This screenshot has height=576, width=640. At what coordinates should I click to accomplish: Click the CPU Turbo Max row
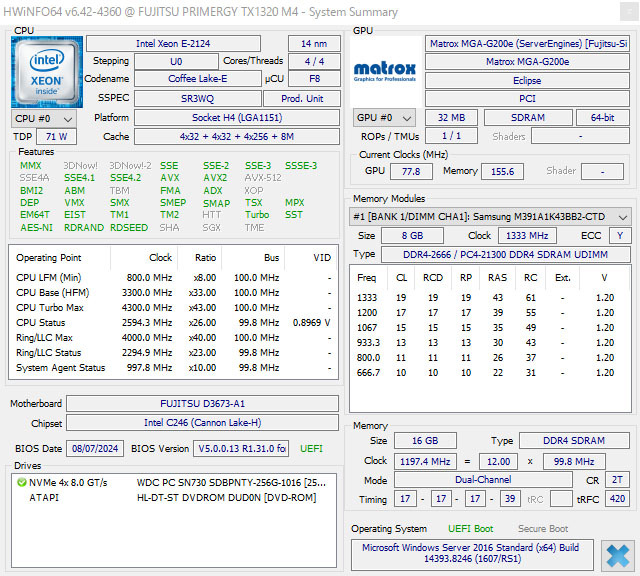173,308
